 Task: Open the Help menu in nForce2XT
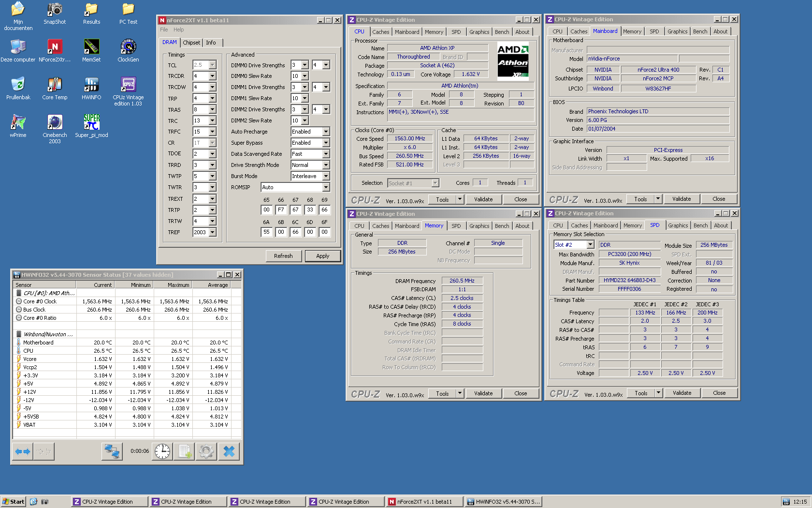click(179, 30)
